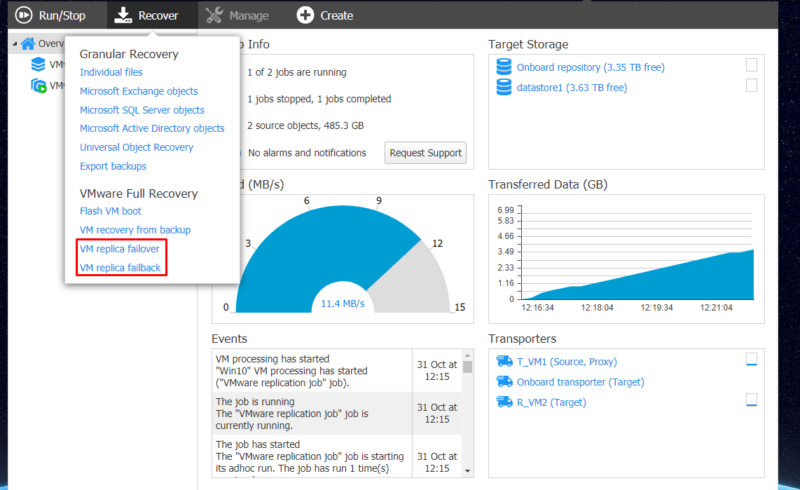Click the Run/Stop play icon

coord(23,15)
